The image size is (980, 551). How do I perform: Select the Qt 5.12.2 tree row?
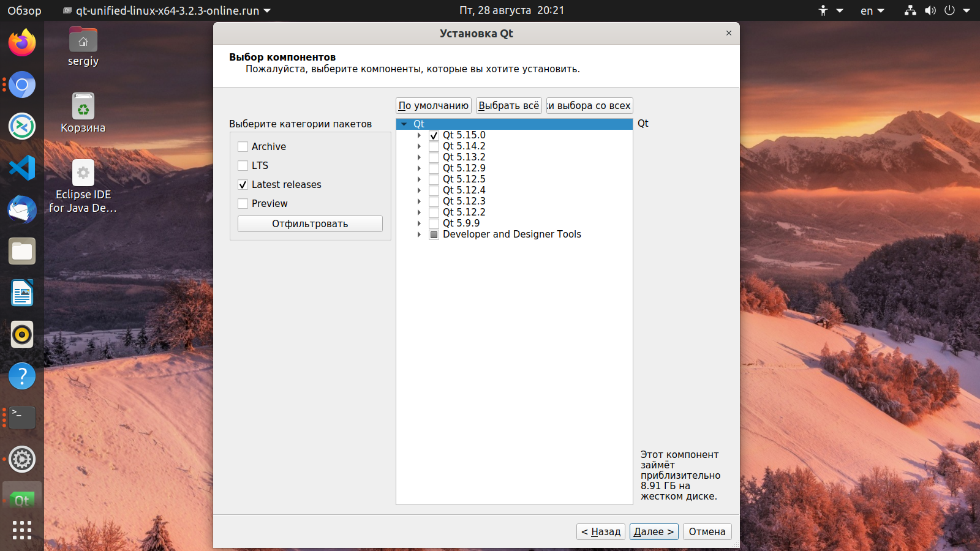click(x=514, y=212)
